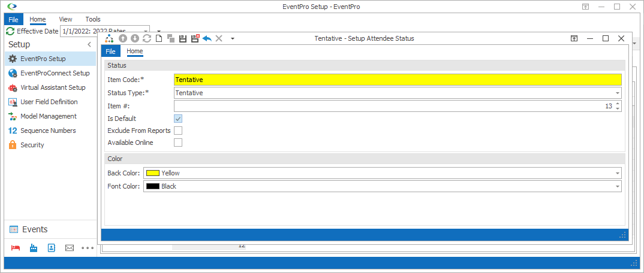Collapse the Setup navigation panel
This screenshot has width=644, height=273.
point(89,44)
